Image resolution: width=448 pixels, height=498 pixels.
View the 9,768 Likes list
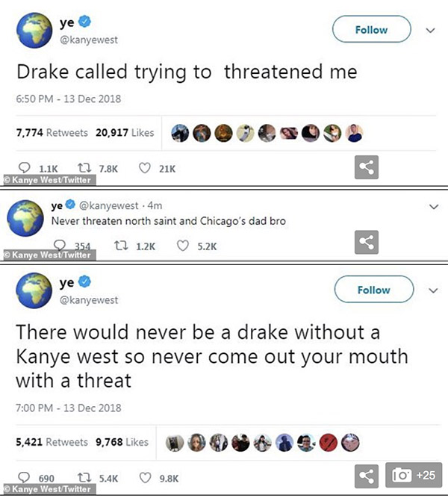tap(122, 442)
